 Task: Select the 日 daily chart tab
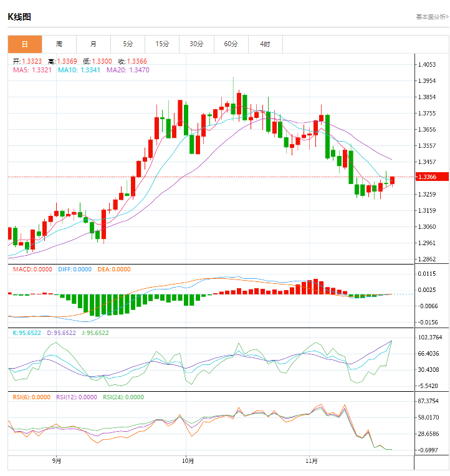(25, 44)
